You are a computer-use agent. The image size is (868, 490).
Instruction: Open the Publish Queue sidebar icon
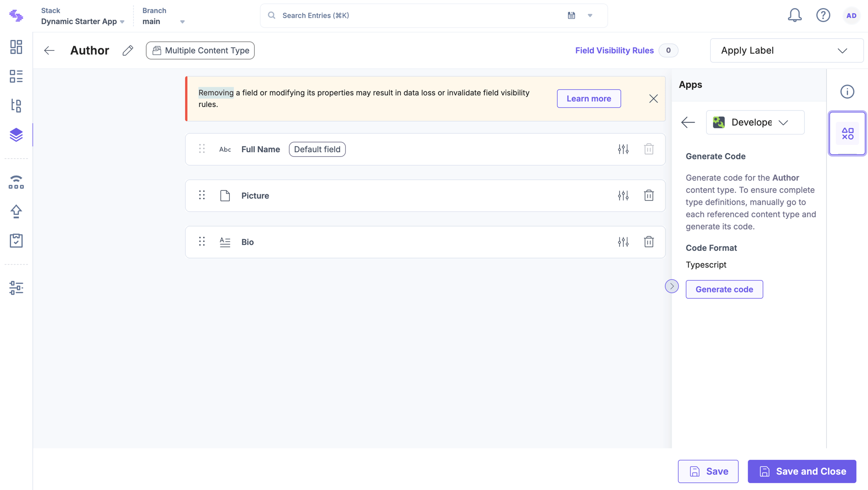tap(16, 182)
